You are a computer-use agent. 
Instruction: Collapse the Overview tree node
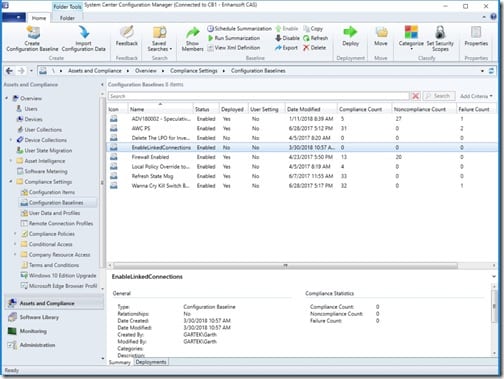(x=7, y=98)
